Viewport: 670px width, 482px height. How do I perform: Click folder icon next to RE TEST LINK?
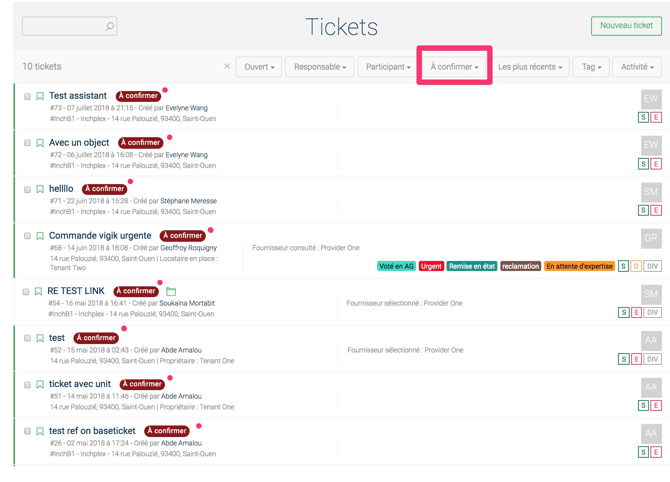click(x=171, y=292)
